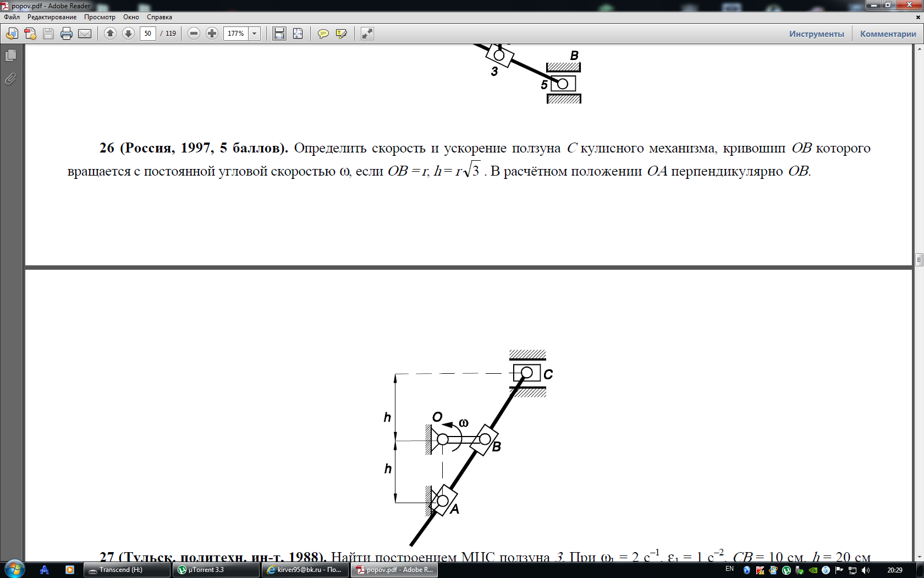
Task: Open the Комментарии pane
Action: tap(888, 34)
